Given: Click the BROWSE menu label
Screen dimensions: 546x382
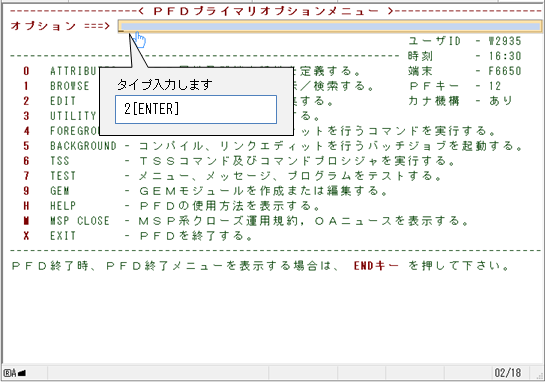Looking at the screenshot, I should (x=70, y=86).
